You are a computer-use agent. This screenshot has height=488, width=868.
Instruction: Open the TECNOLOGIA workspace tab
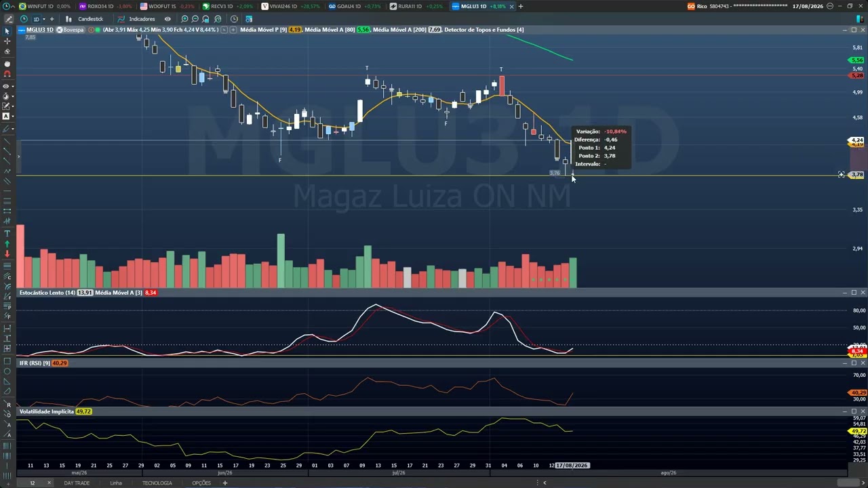coord(157,483)
